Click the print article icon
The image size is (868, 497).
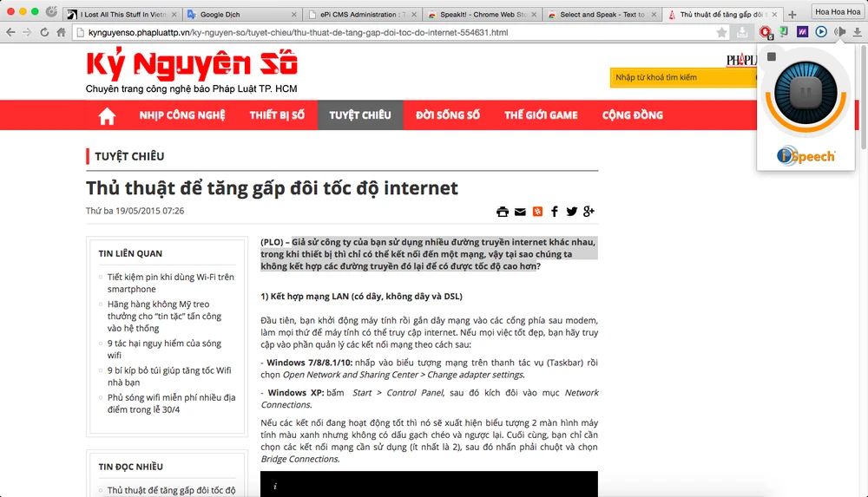click(503, 212)
